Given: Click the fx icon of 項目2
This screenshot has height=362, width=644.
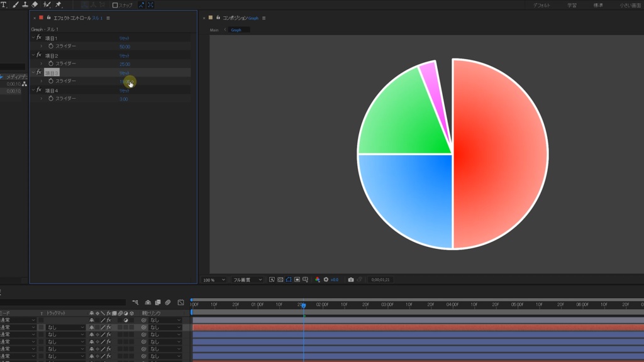Looking at the screenshot, I should (x=39, y=55).
